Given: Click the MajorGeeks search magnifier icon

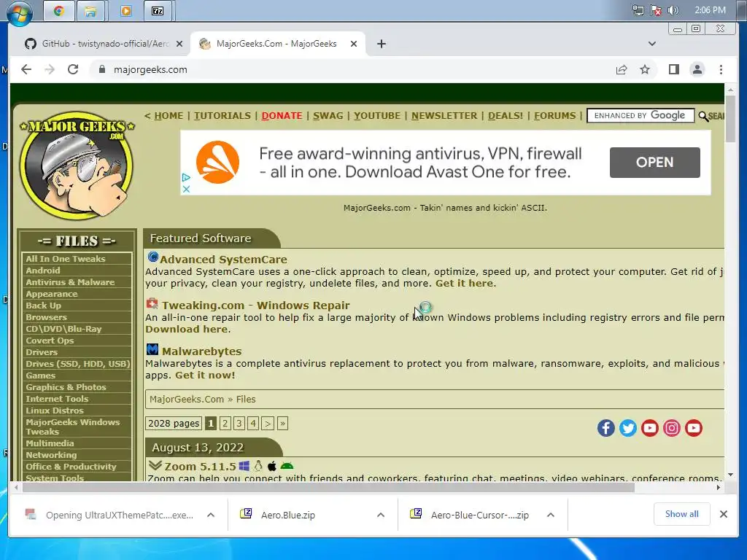Looking at the screenshot, I should (x=703, y=116).
